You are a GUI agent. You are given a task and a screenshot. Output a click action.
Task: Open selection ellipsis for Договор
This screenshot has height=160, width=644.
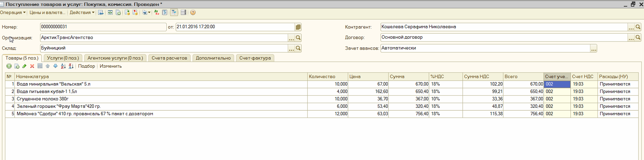(631, 38)
